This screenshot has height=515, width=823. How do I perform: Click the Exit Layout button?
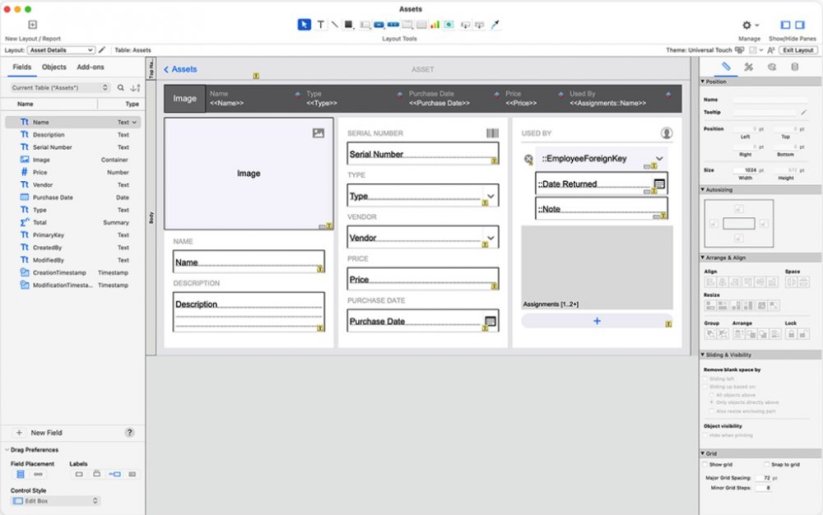click(x=798, y=50)
